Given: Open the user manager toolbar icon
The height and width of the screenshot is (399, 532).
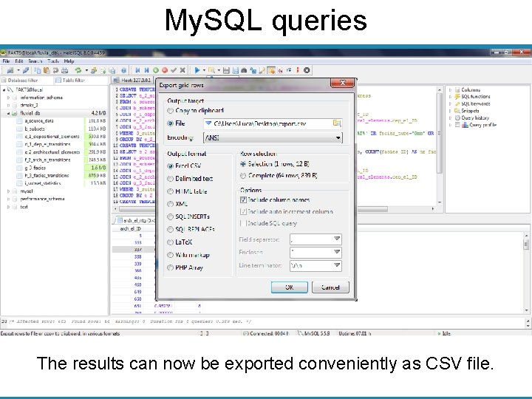Looking at the screenshot, I should click(x=94, y=70).
